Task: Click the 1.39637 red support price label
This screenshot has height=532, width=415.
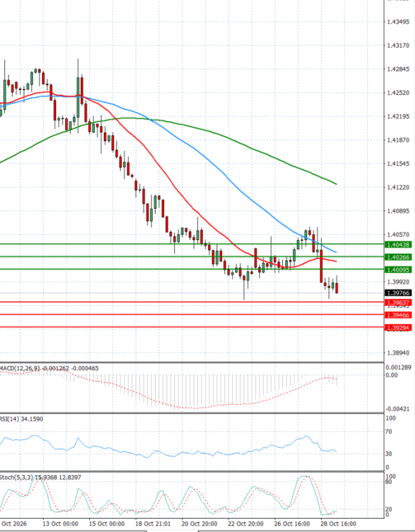Action: (398, 302)
